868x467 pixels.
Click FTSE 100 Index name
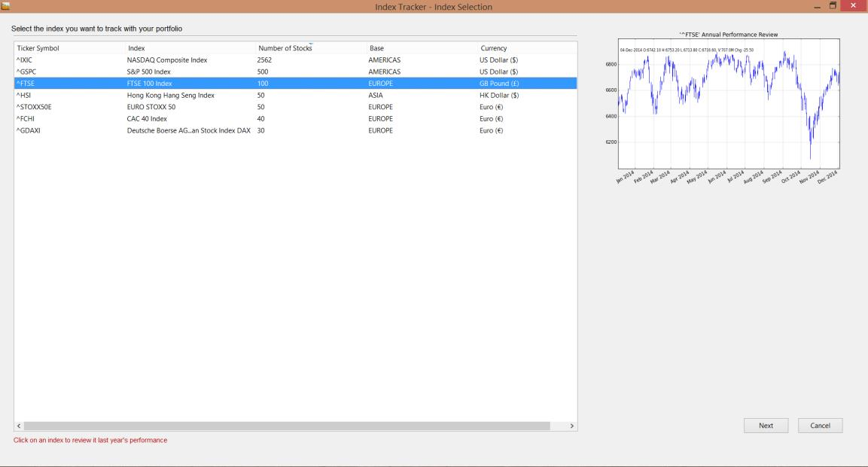(150, 83)
